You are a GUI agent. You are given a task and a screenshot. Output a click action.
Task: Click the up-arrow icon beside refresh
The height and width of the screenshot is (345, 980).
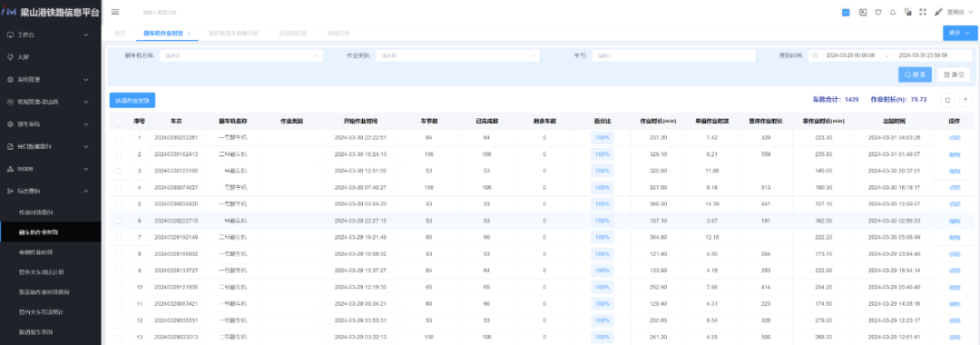coord(965,100)
